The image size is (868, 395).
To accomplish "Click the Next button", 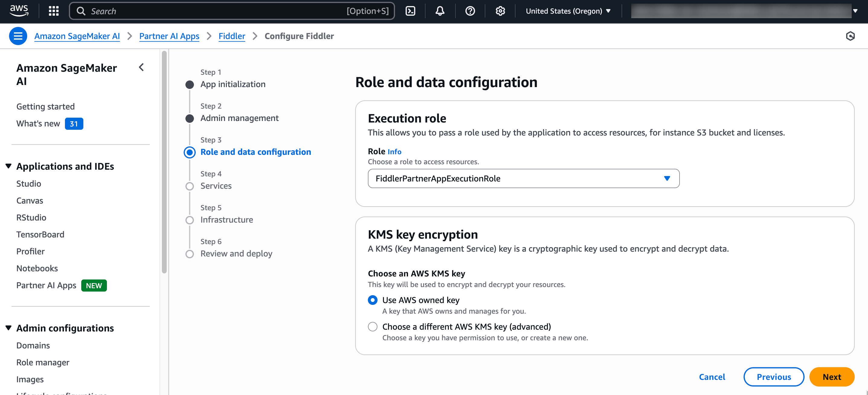I will tap(832, 377).
